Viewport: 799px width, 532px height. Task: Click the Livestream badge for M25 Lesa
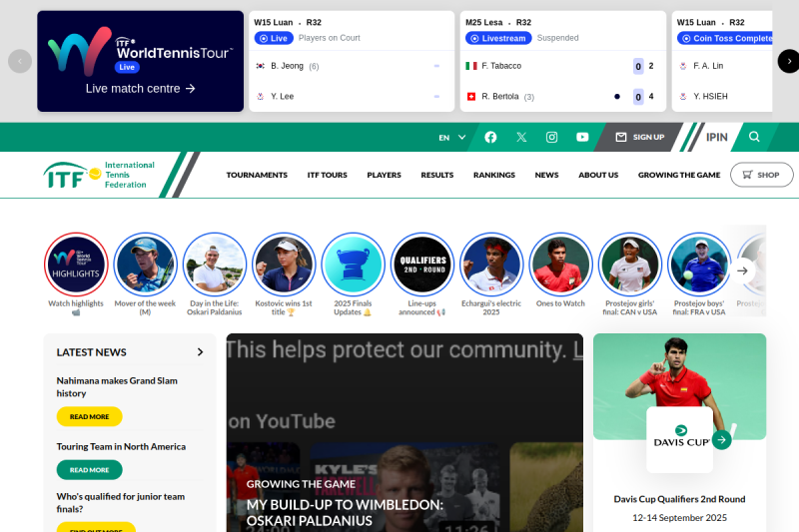point(498,38)
